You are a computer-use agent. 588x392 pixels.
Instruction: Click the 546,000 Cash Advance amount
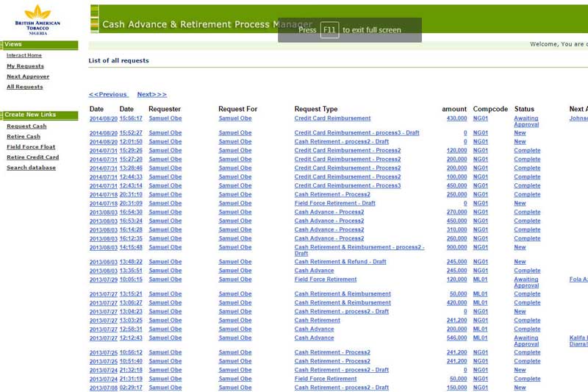click(456, 338)
